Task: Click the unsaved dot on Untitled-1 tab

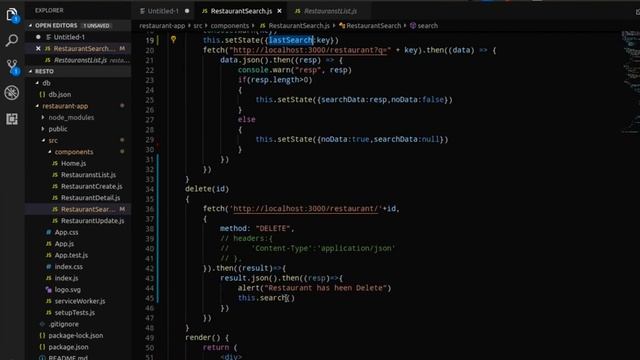Action: 187,11
